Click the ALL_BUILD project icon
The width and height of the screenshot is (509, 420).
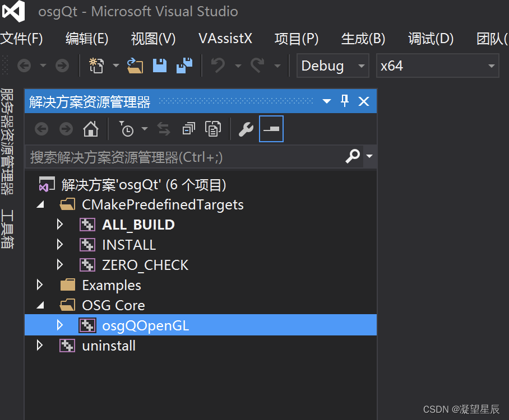87,225
